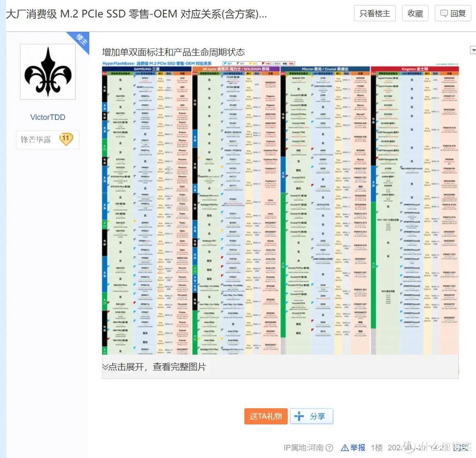Image resolution: width=476 pixels, height=458 pixels.
Task: Click VictorTDD's fleur-de-lis avatar
Action: [48, 71]
